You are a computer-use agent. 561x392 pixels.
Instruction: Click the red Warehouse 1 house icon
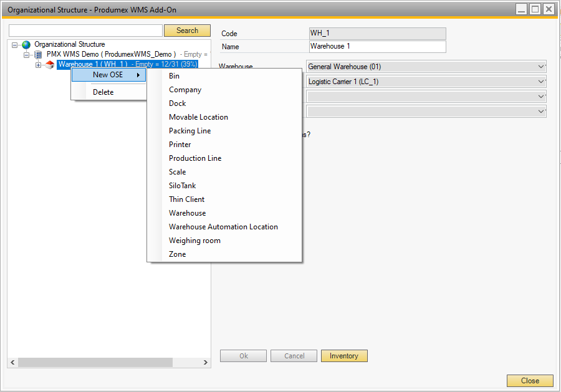coord(50,65)
